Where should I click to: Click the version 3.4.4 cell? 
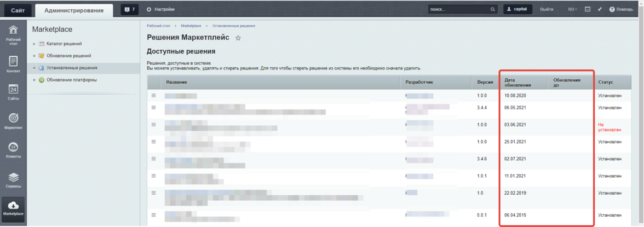pyautogui.click(x=482, y=107)
